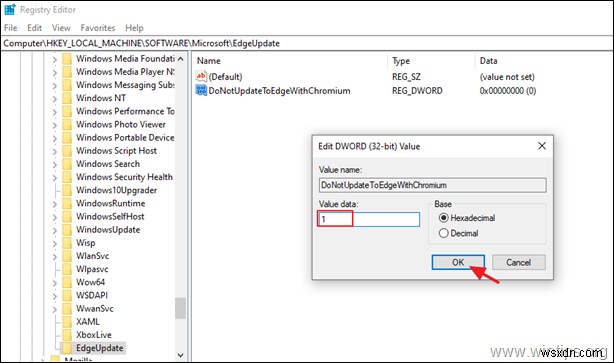
Task: Open the Help menu
Action: pyautogui.click(x=134, y=28)
